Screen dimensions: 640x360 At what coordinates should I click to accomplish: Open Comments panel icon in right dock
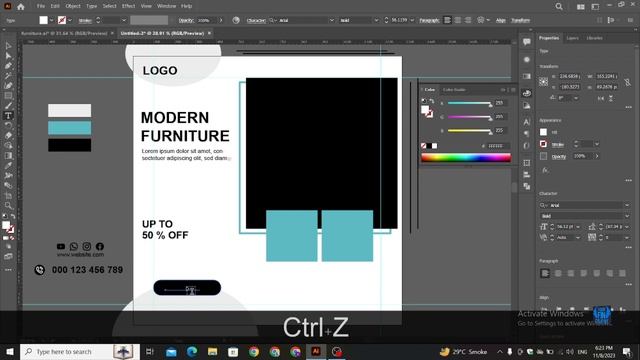click(527, 41)
